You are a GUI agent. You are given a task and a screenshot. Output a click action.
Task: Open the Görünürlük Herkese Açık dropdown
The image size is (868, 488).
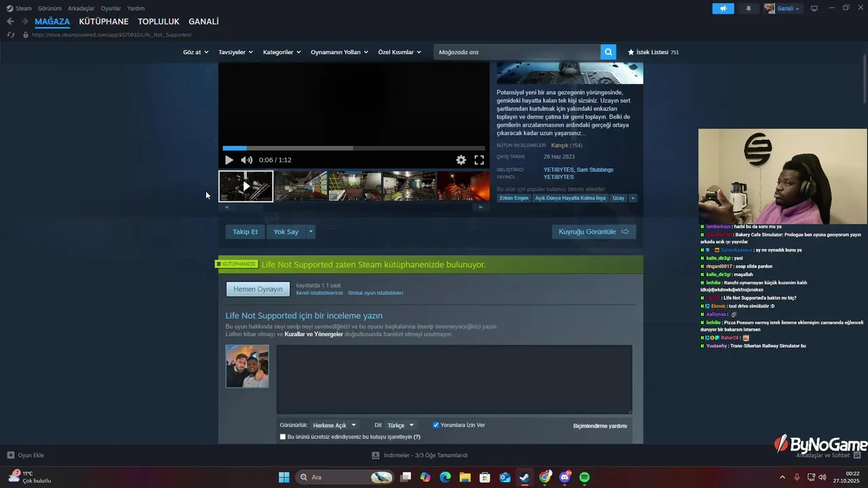(x=334, y=425)
